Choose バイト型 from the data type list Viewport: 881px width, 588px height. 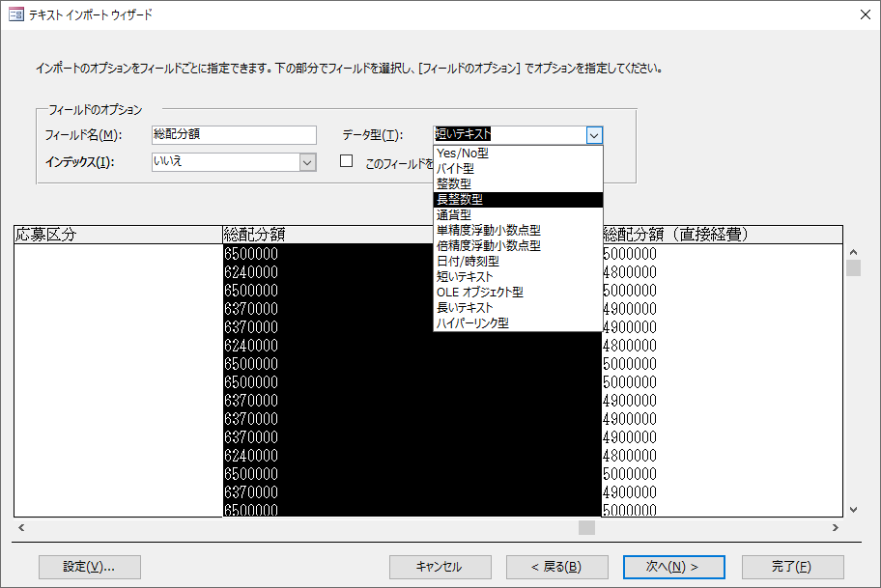point(518,168)
